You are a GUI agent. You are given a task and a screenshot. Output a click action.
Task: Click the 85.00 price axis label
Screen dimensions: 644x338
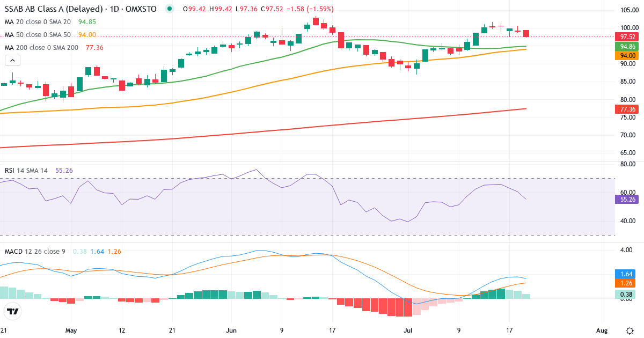coord(628,82)
